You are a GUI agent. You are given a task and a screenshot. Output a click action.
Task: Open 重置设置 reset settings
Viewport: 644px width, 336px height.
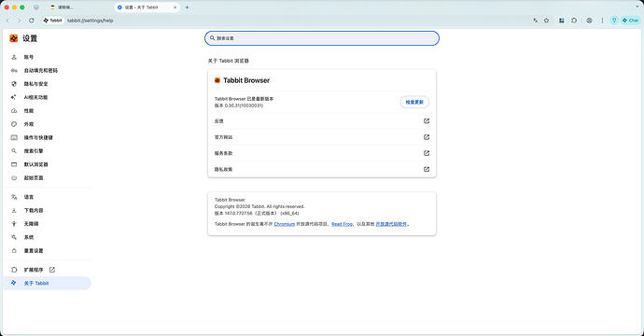(x=34, y=250)
